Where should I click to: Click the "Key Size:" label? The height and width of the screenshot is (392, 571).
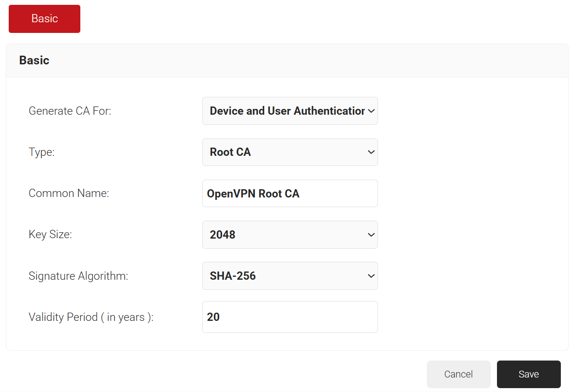pyautogui.click(x=50, y=235)
